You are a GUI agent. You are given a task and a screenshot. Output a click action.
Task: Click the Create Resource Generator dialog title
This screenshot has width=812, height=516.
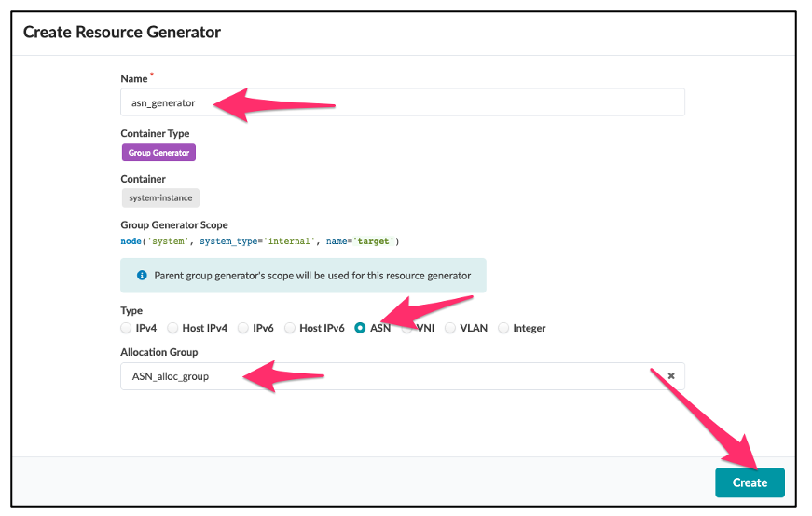122,33
